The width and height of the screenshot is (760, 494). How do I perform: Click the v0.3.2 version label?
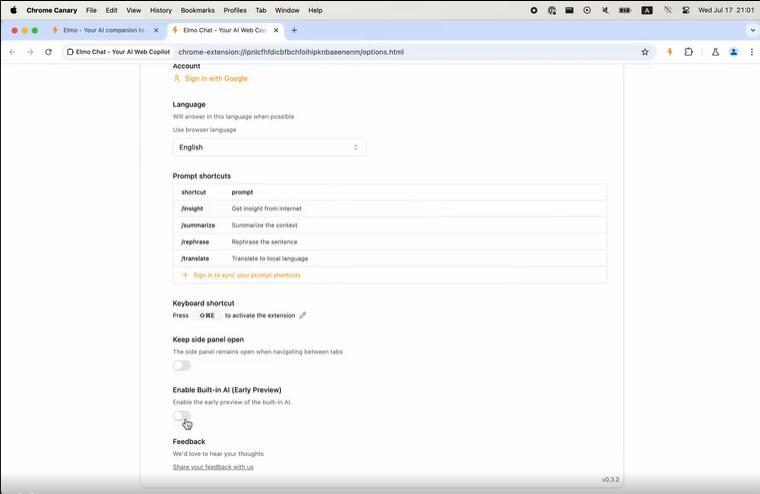pyautogui.click(x=610, y=479)
